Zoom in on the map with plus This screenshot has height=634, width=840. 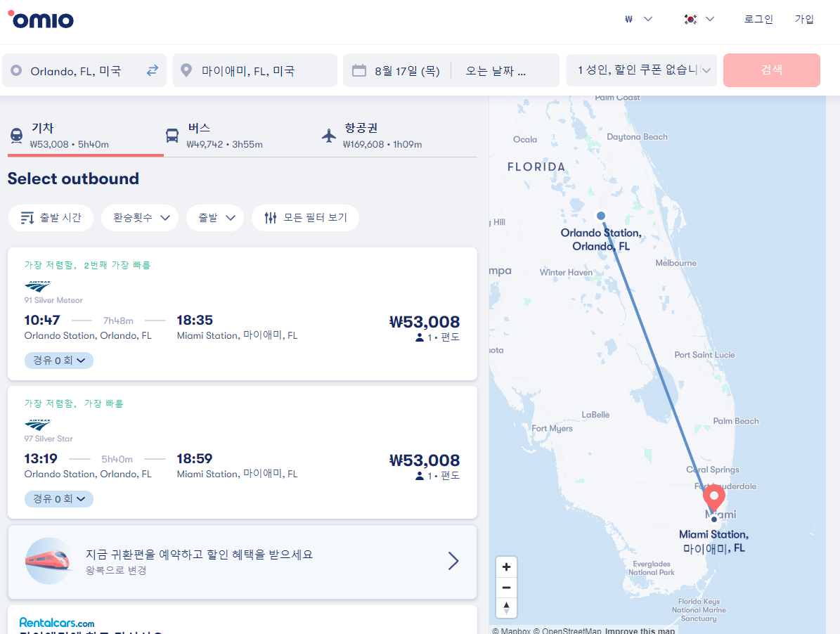pyautogui.click(x=506, y=567)
